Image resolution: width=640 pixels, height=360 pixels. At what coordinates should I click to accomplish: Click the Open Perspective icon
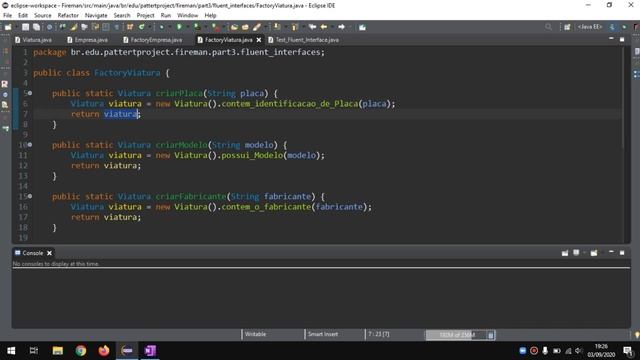[x=567, y=27]
